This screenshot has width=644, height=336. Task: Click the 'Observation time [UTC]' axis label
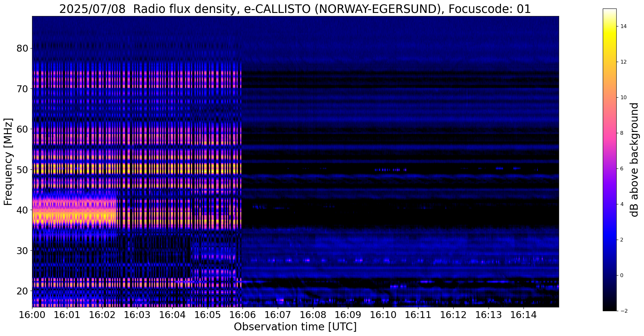pos(295,327)
